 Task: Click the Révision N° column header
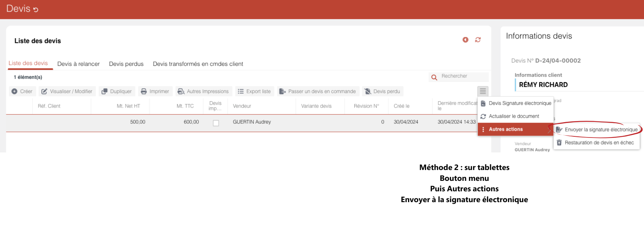366,106
